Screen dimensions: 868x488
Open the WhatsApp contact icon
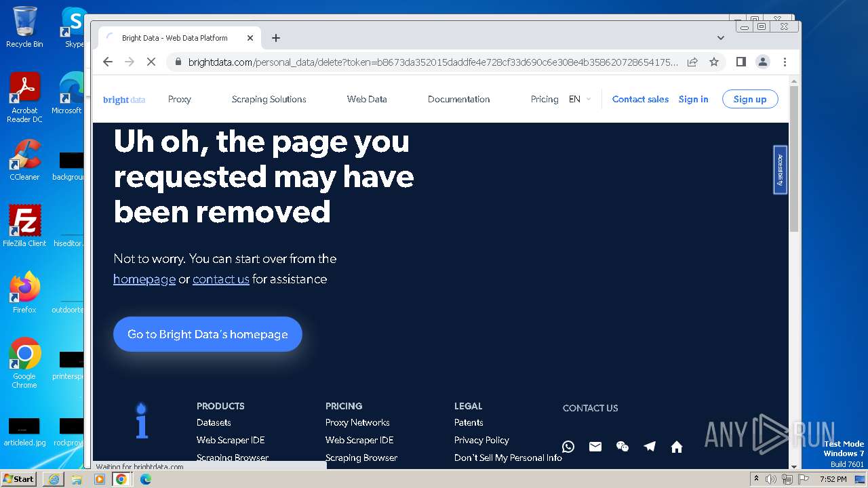pyautogui.click(x=568, y=447)
